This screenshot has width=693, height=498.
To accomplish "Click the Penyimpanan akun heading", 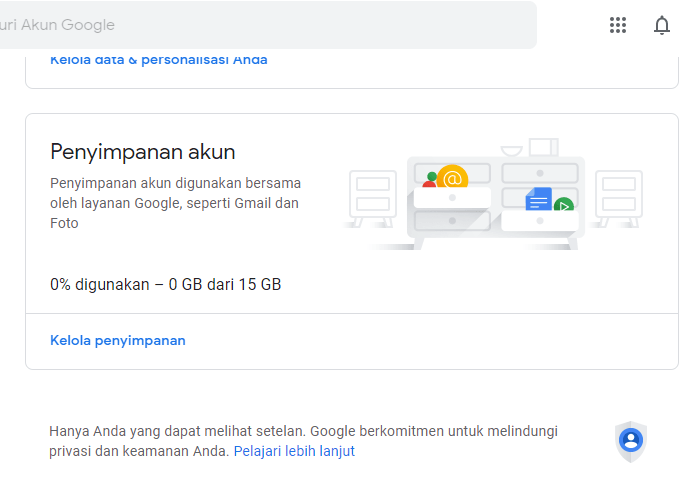I will tap(143, 152).
